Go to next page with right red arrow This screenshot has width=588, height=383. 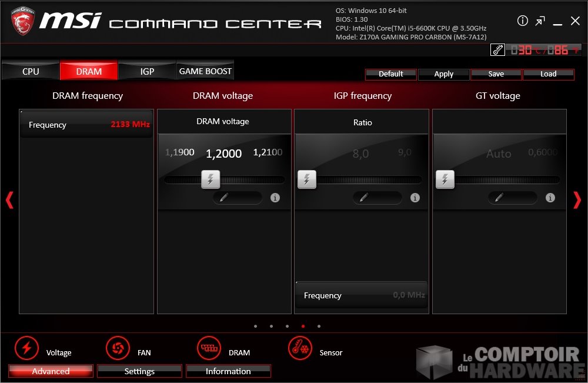[x=577, y=200]
